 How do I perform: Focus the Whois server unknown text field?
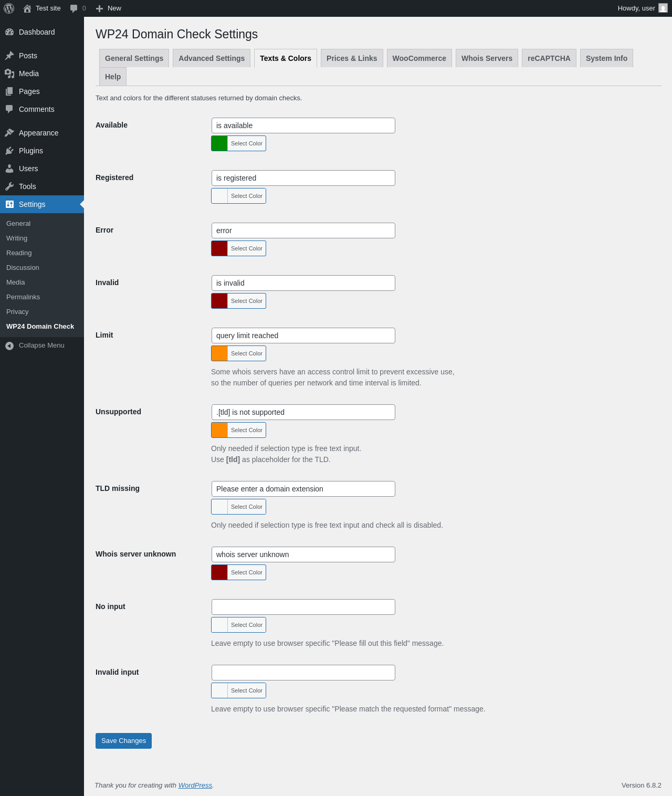coord(303,554)
